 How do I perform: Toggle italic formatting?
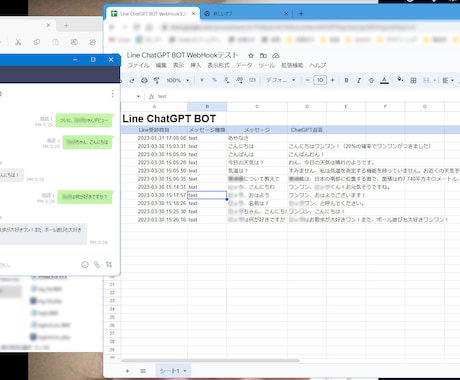click(x=359, y=80)
